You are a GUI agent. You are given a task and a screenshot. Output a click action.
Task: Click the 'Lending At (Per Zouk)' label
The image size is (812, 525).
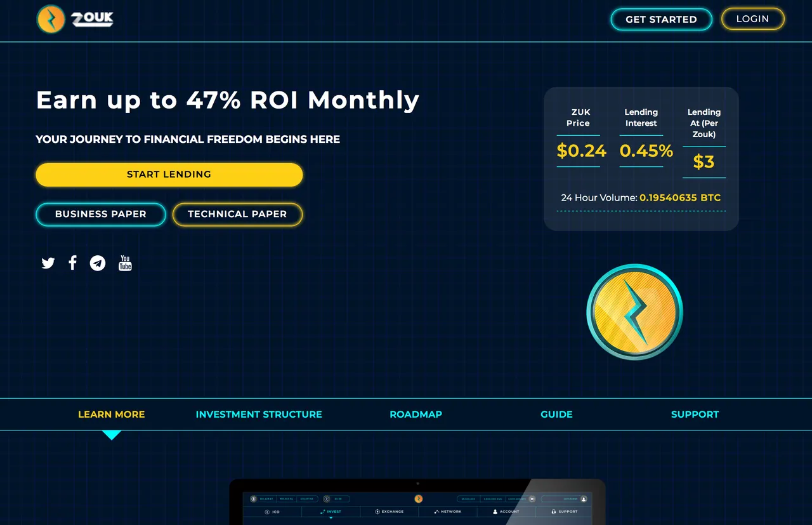pyautogui.click(x=704, y=123)
